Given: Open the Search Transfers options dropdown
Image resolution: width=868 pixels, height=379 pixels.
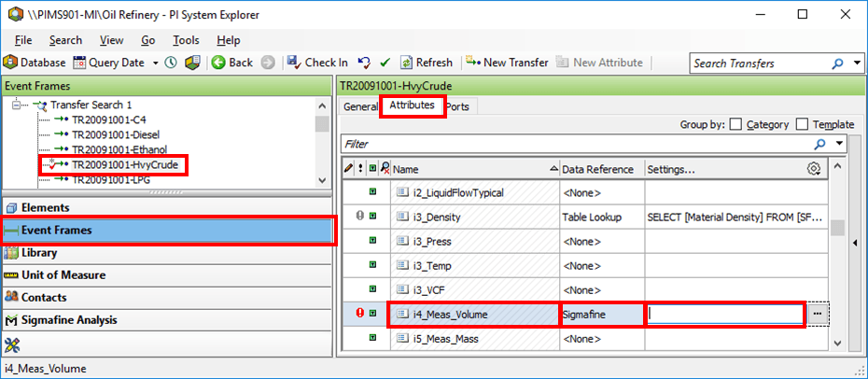Looking at the screenshot, I should tap(857, 63).
